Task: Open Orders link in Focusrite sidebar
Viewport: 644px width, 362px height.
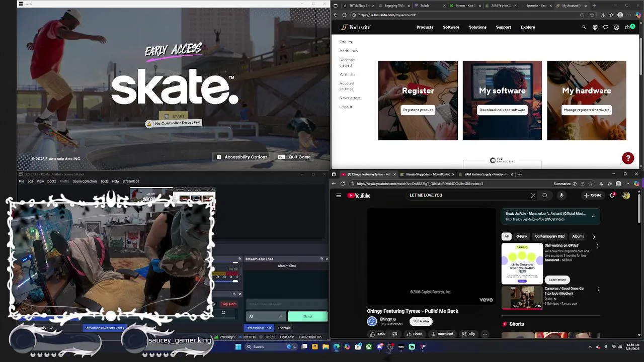Action: [345, 42]
